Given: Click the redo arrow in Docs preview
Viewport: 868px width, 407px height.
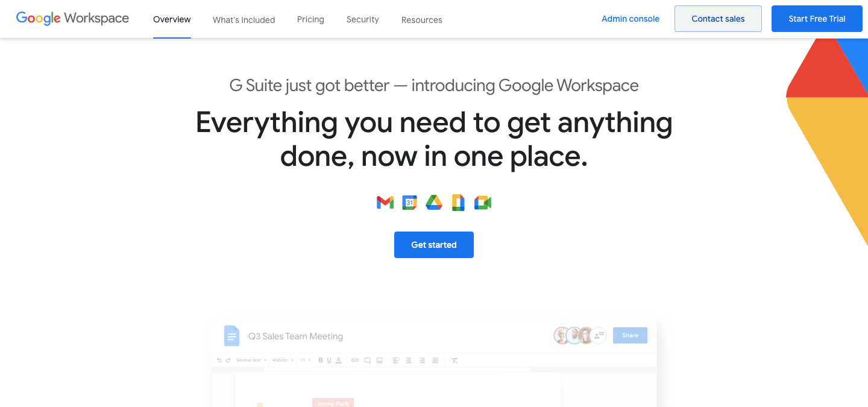Looking at the screenshot, I should [228, 361].
